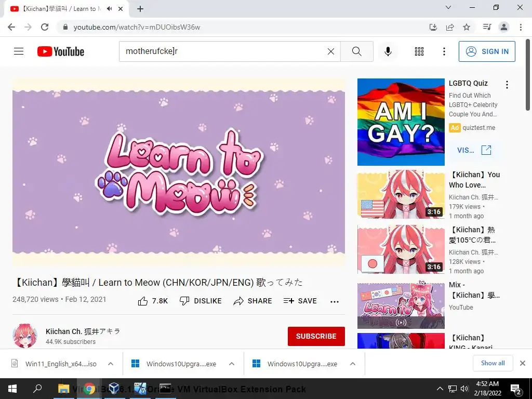
Task: Open Chrome profile avatar menu
Action: tap(504, 27)
